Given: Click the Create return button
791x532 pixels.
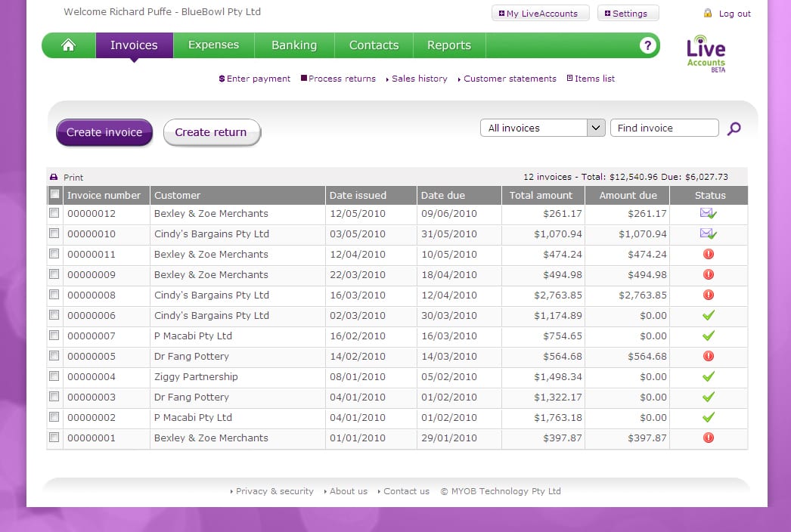Looking at the screenshot, I should [212, 132].
